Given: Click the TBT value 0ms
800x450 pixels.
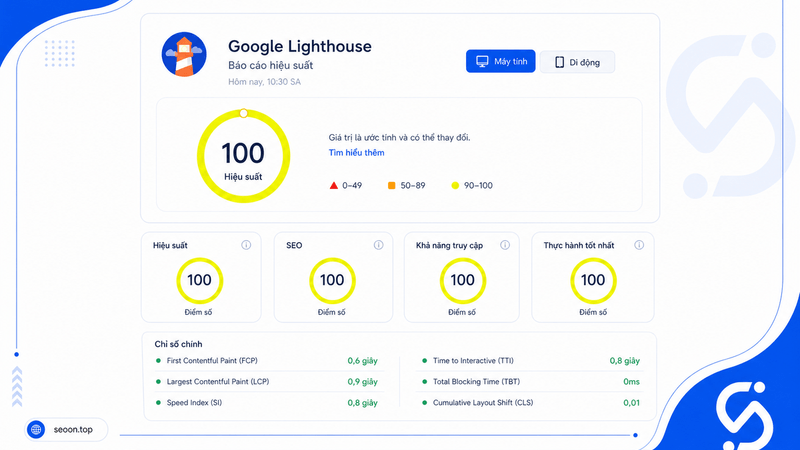Looking at the screenshot, I should 631,382.
